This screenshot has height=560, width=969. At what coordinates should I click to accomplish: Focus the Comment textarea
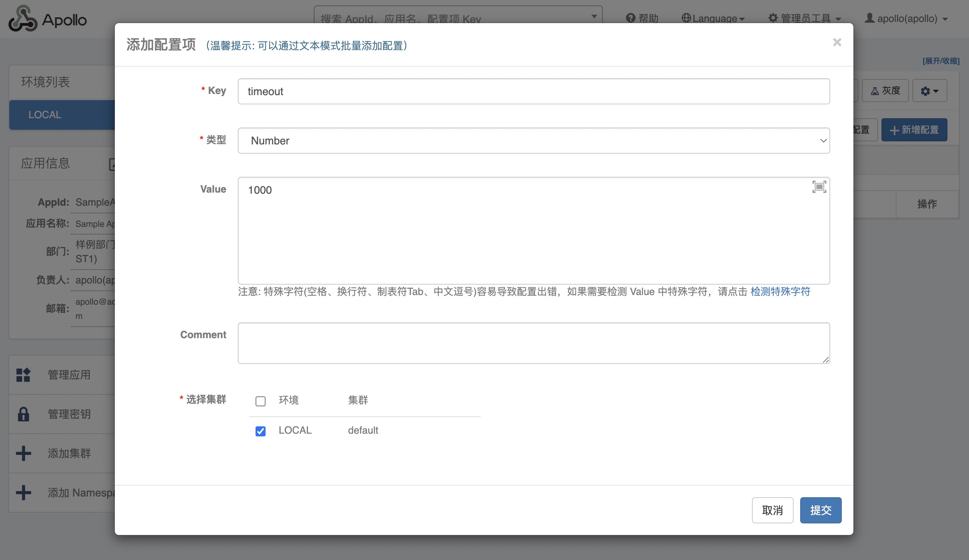point(534,343)
